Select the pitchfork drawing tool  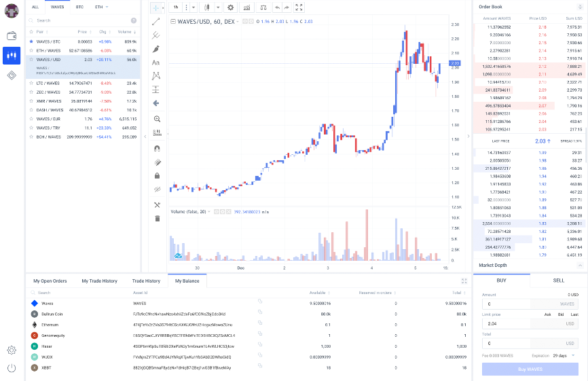click(156, 35)
